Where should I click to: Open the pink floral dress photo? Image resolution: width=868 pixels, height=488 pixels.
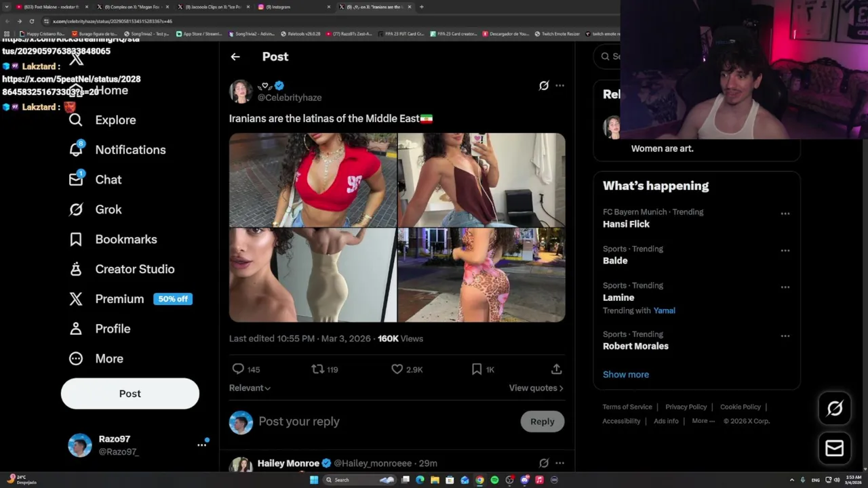click(481, 275)
